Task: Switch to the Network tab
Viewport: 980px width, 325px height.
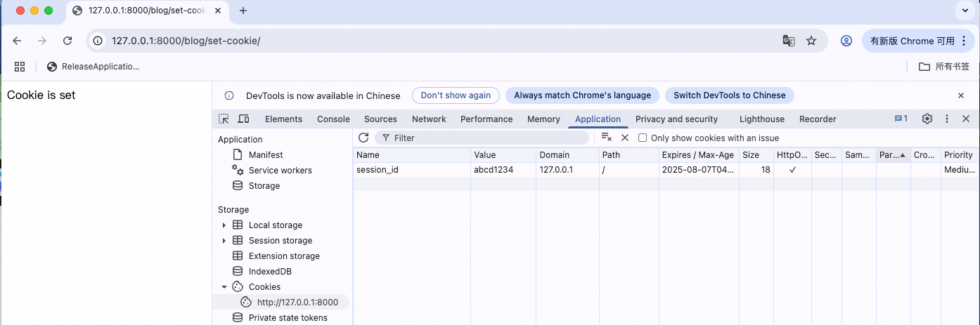Action: tap(429, 119)
